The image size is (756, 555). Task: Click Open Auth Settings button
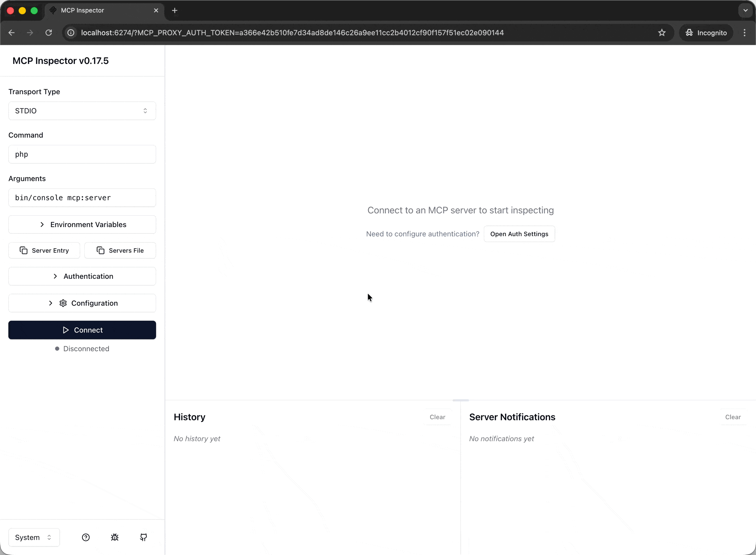point(519,234)
